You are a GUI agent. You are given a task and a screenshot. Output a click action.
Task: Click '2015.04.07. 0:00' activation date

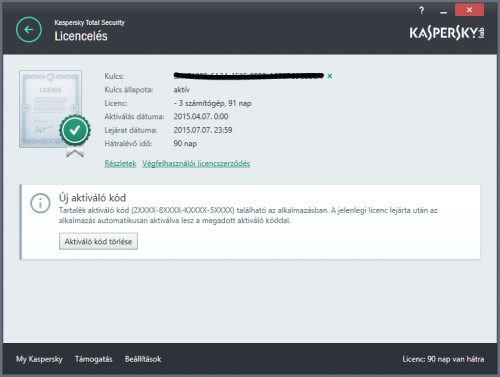coord(201,116)
